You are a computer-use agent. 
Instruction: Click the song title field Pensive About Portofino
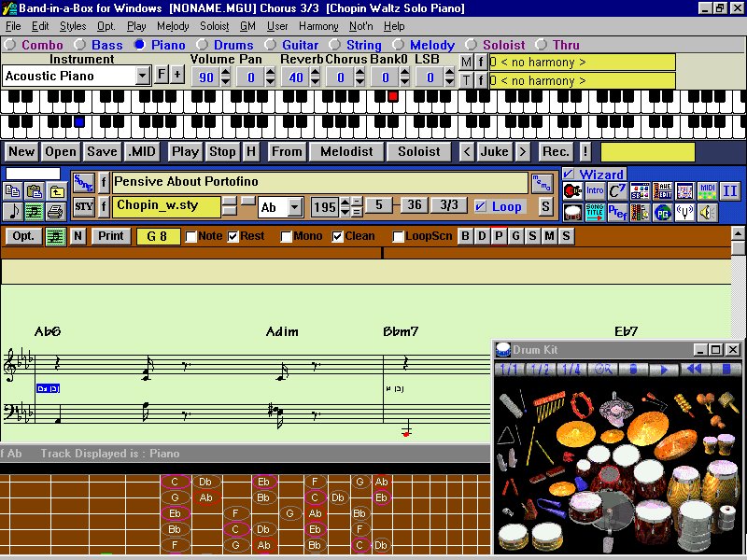tap(319, 182)
